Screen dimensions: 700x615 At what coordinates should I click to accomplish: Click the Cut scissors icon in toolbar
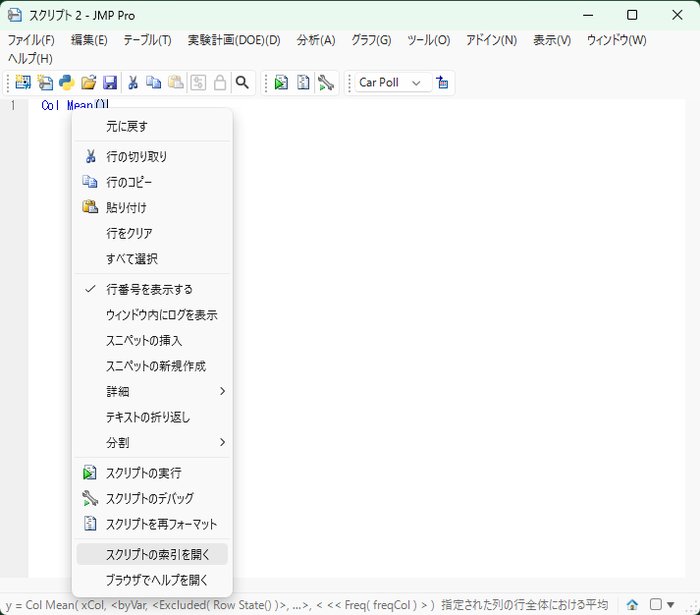tap(133, 83)
